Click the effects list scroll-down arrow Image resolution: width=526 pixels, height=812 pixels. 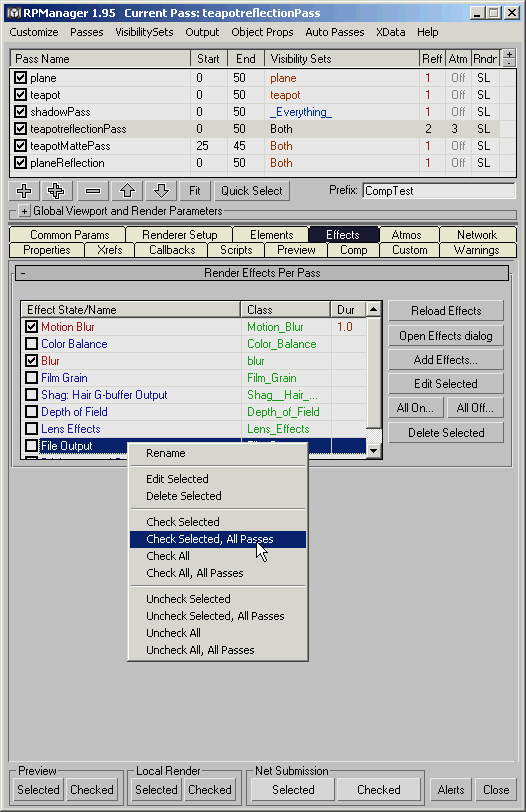(373, 451)
